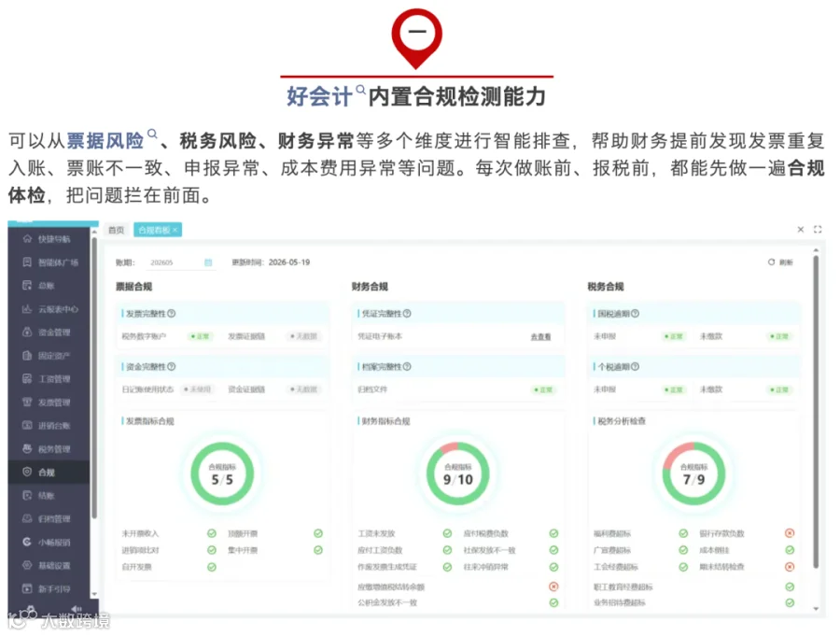
Task: Click the green check for 未开票收入
Action: click(212, 533)
